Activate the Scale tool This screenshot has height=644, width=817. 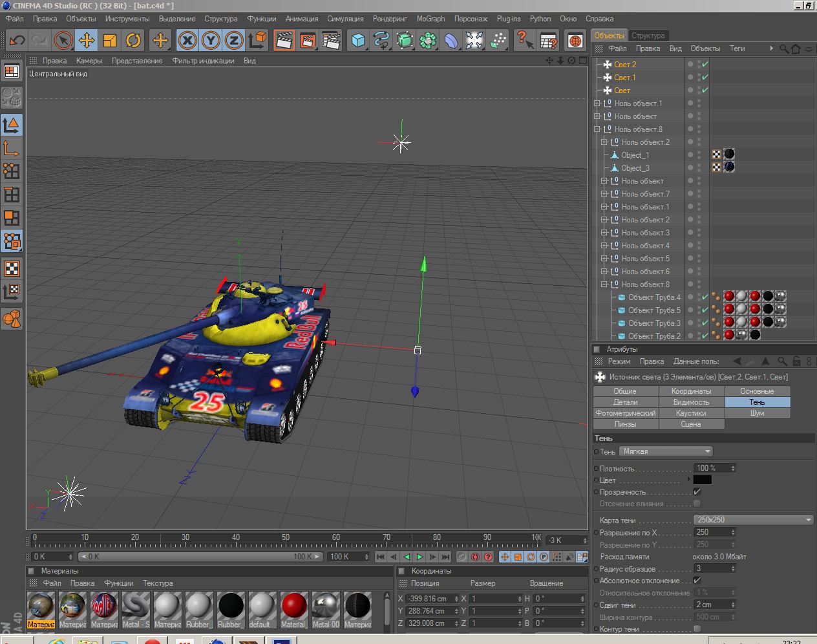pyautogui.click(x=109, y=41)
